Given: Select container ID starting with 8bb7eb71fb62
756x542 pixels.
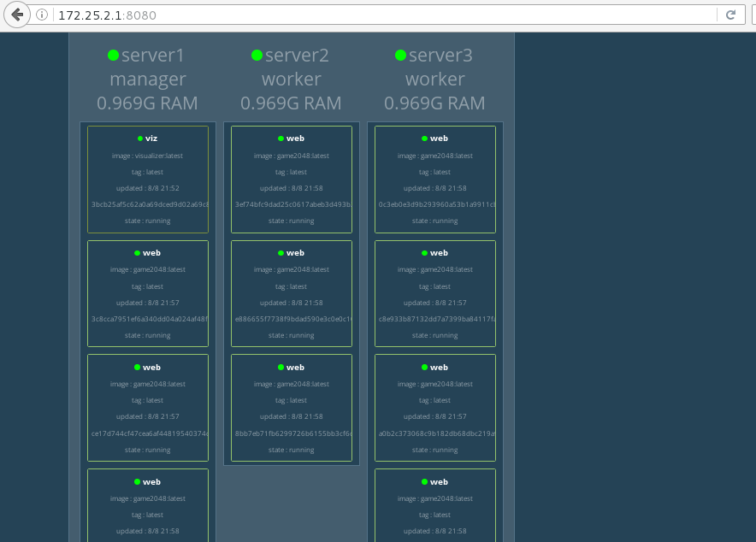Looking at the screenshot, I should click(293, 433).
